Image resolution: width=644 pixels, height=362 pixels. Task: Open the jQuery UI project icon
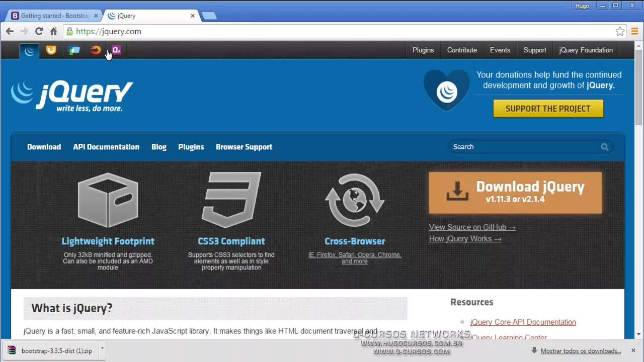pyautogui.click(x=51, y=50)
